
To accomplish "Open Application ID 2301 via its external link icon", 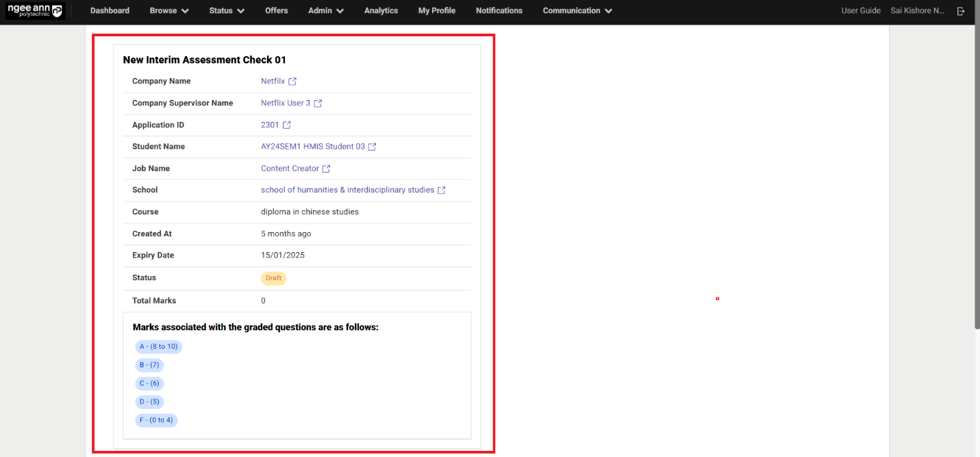I will click(x=287, y=125).
